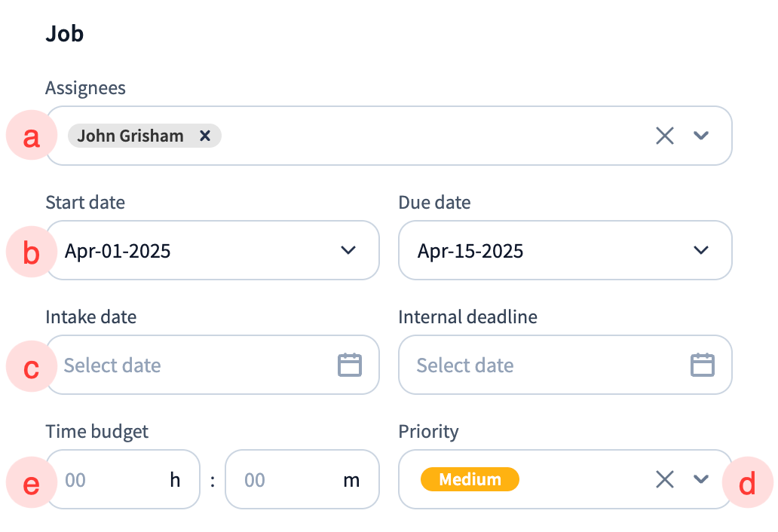This screenshot has height=532, width=778.
Task: Clear the Medium priority selection
Action: [664, 479]
